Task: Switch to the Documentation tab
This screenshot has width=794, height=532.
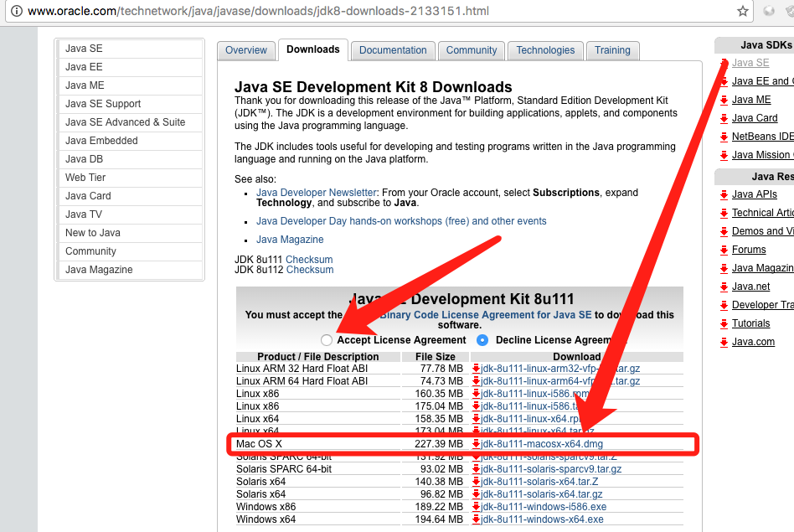Action: coord(393,50)
